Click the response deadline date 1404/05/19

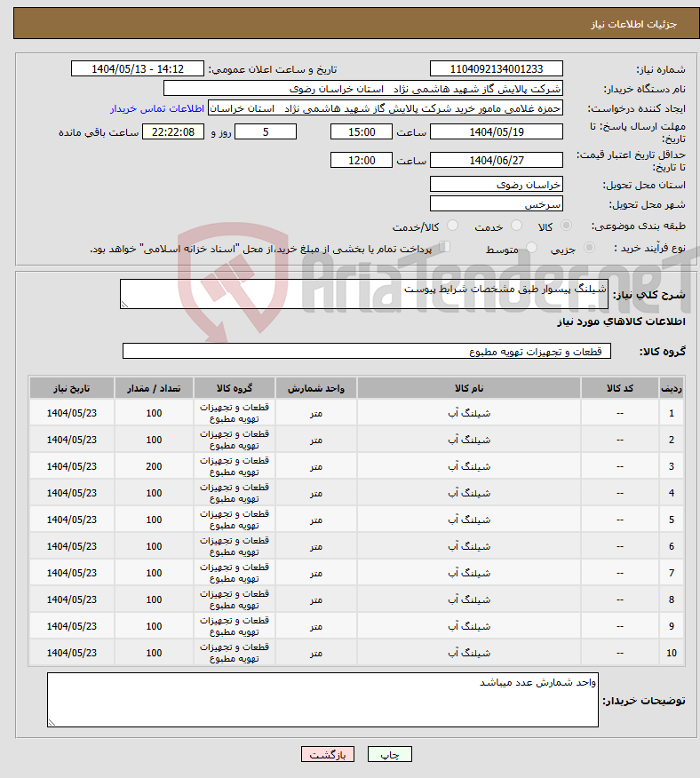pos(497,132)
